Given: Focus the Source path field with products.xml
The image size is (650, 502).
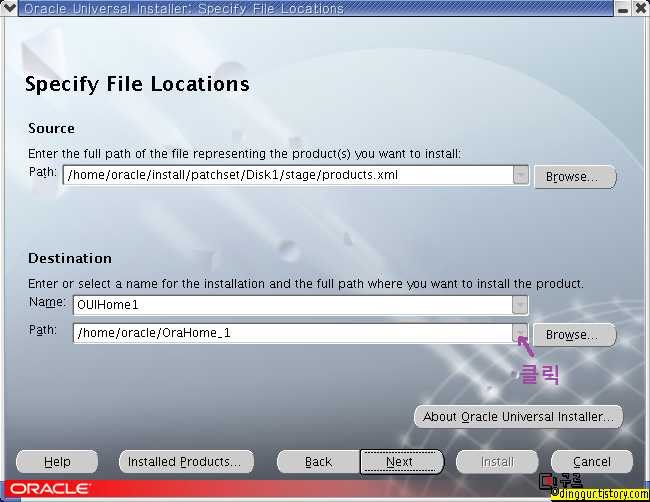Looking at the screenshot, I should click(288, 175).
